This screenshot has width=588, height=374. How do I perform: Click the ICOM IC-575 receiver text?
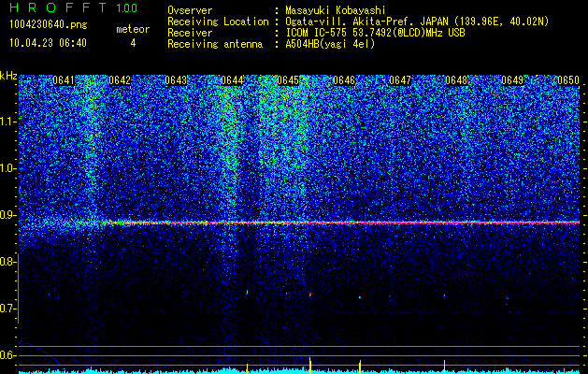(375, 33)
